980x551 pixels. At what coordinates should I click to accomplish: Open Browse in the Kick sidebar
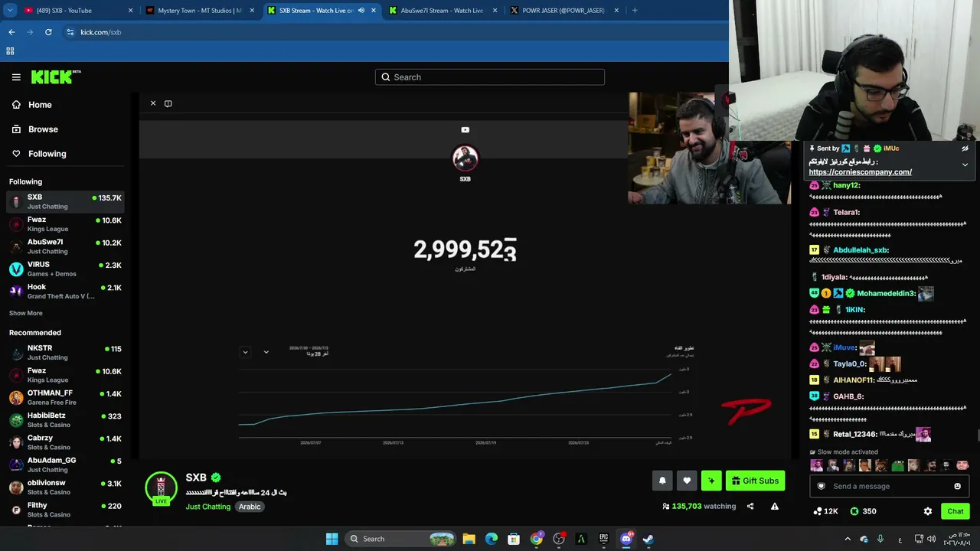[x=43, y=129]
